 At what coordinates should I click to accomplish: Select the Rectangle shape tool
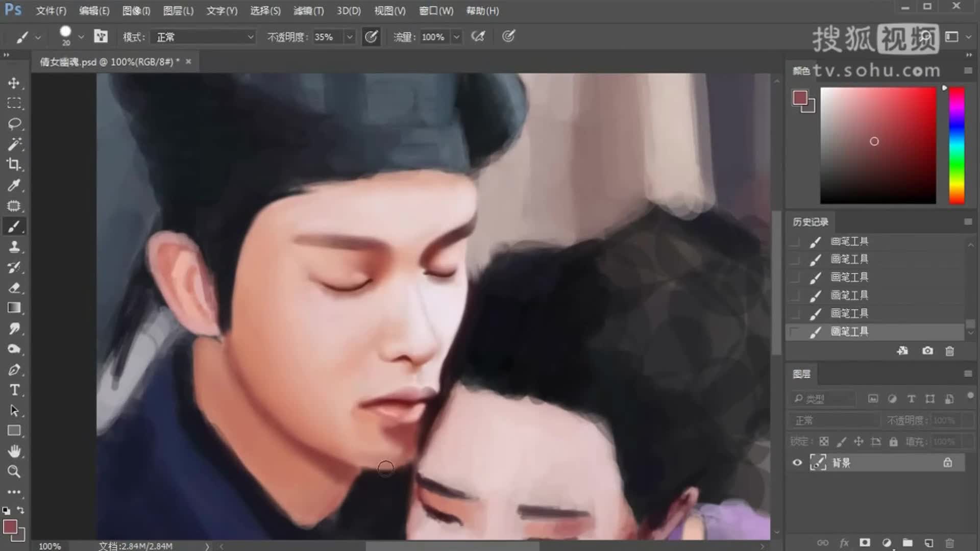tap(14, 431)
